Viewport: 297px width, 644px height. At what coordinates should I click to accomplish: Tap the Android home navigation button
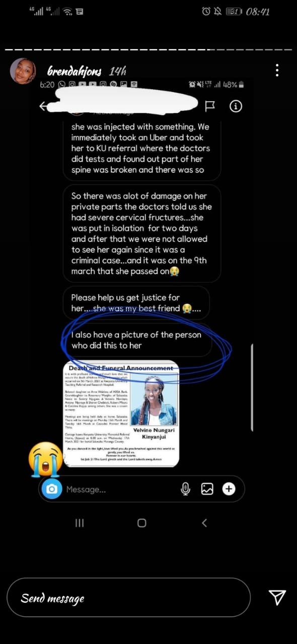(142, 523)
